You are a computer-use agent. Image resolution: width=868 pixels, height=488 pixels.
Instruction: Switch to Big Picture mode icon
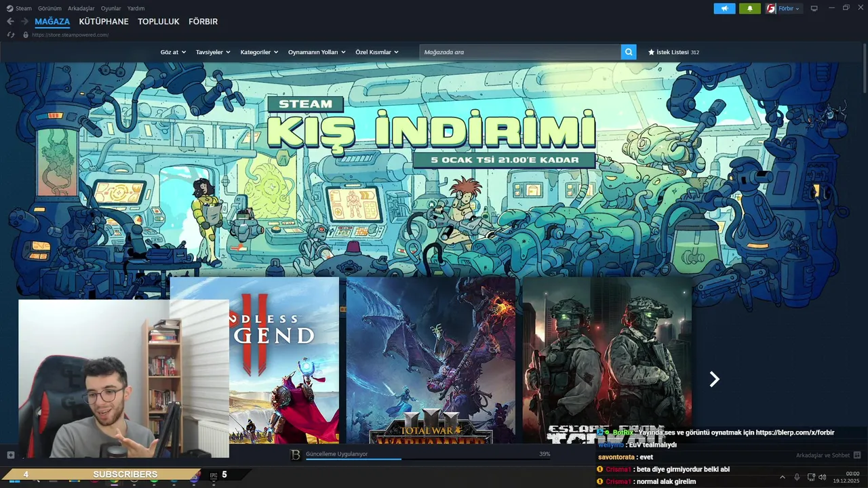coord(814,8)
